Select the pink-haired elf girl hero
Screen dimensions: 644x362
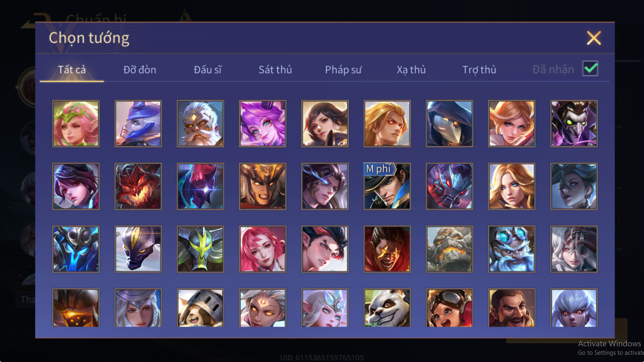click(x=76, y=123)
